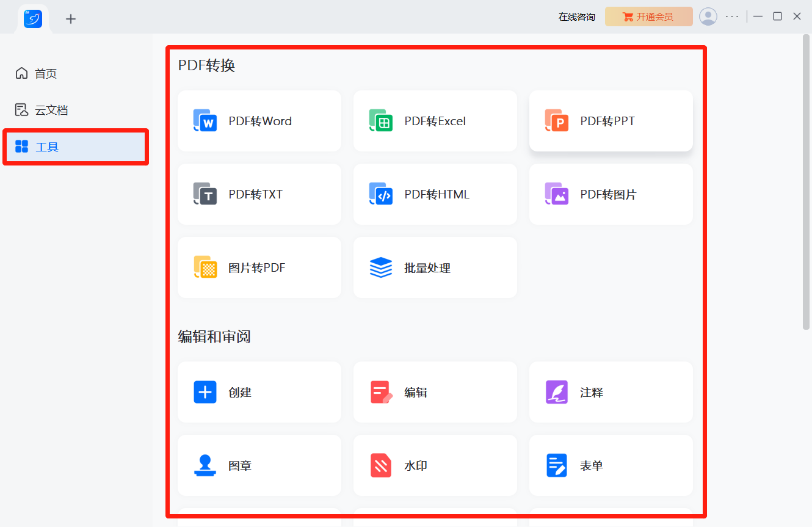
Task: Close the application window
Action: point(797,16)
